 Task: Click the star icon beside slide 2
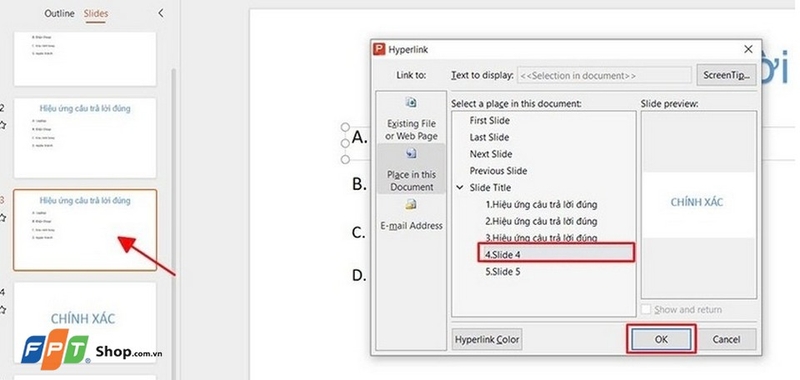click(3, 125)
